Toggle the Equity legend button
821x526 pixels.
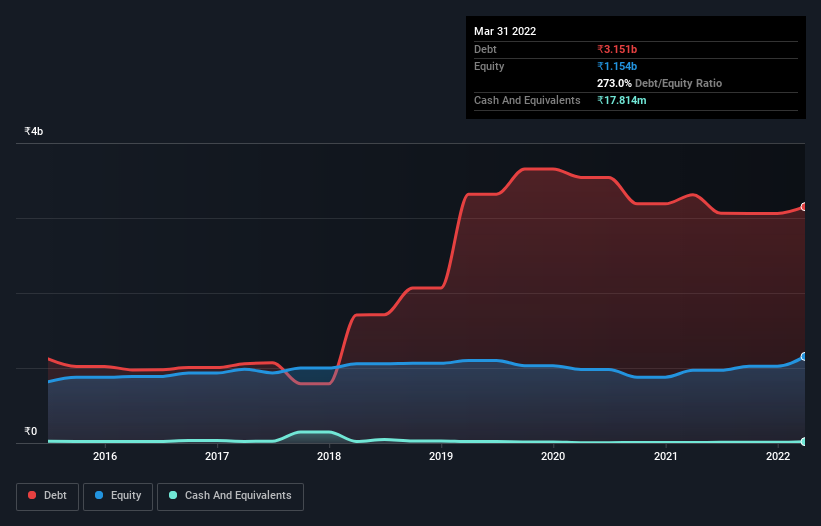click(x=118, y=496)
